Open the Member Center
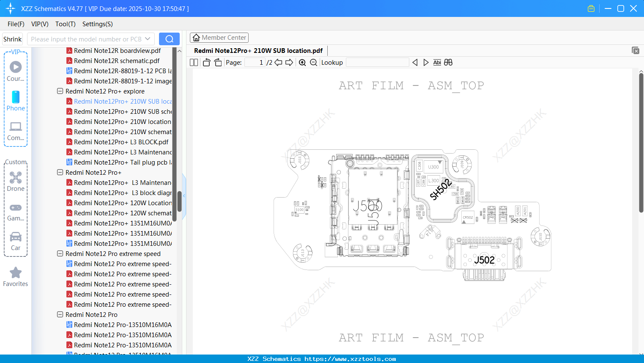644x363 pixels. point(219,38)
